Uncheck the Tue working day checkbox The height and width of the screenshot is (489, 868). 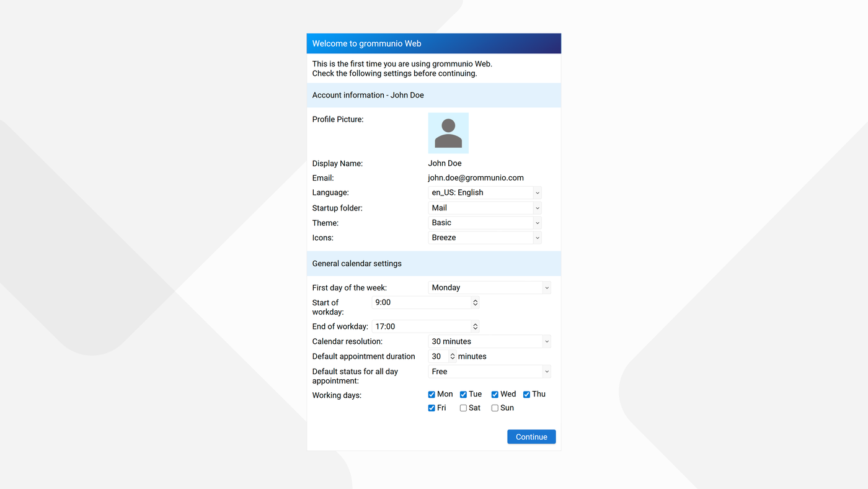coord(463,395)
